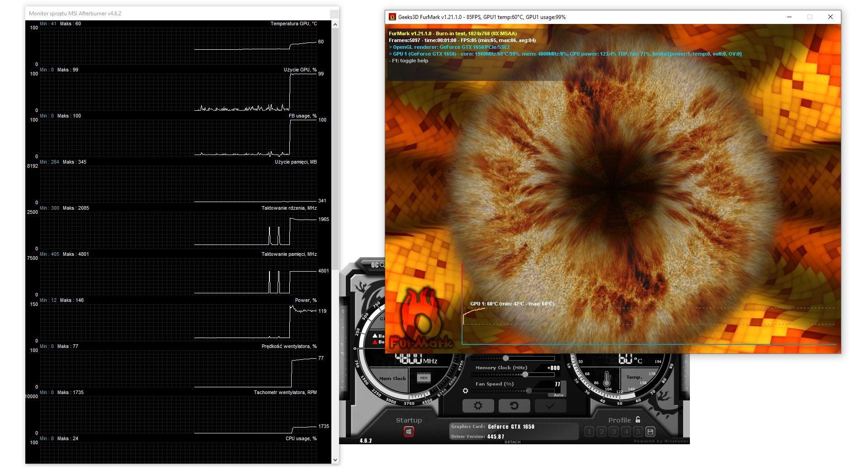Close the Afterburner hardware monitor window
Viewport: 868px width, 470px height.
pos(334,14)
